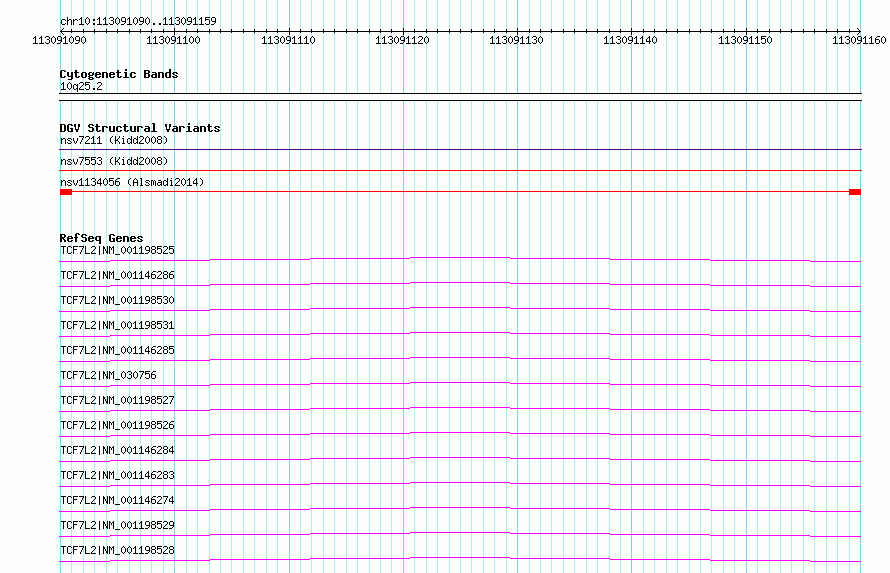This screenshot has width=890, height=573.
Task: Open variant nsv7553 (Kidd2008)
Action: 114,161
